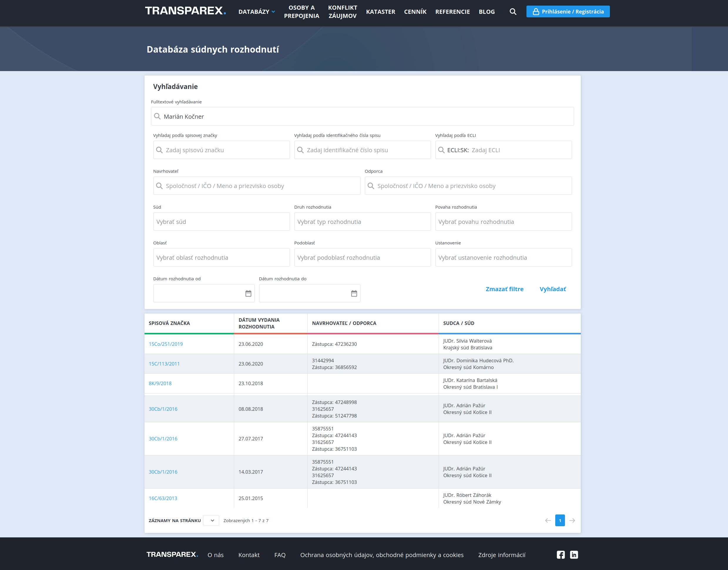
Task: Go to next results page arrow
Action: (x=572, y=521)
